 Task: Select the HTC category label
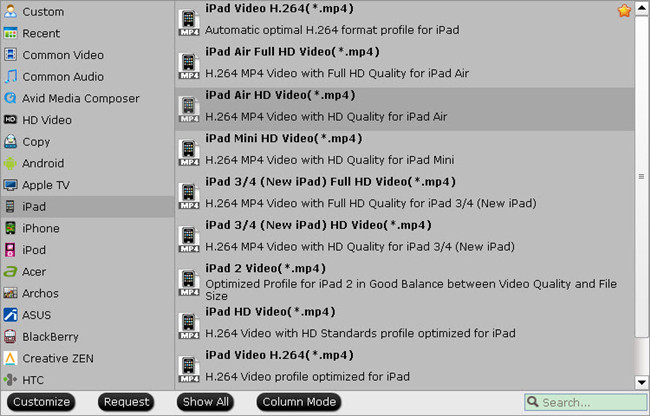pos(33,380)
